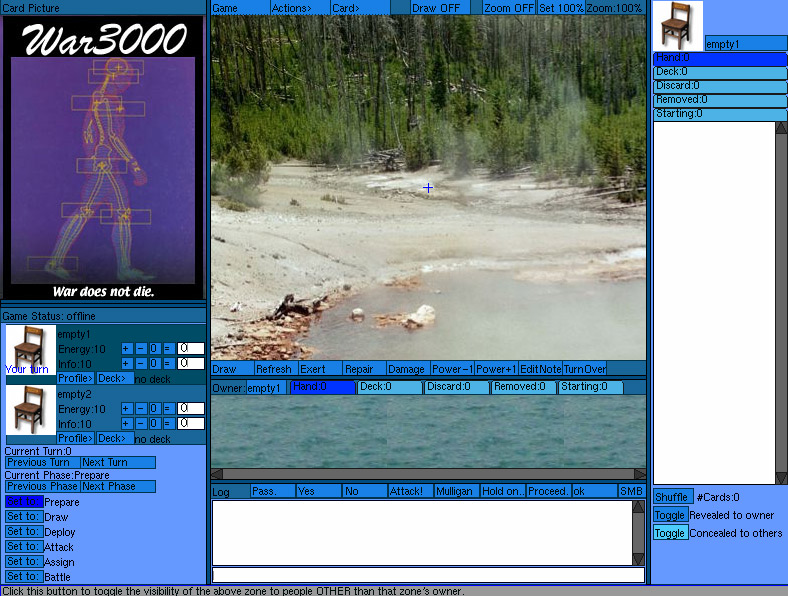Click the Repair action button
Image resolution: width=788 pixels, height=596 pixels.
coord(364,369)
